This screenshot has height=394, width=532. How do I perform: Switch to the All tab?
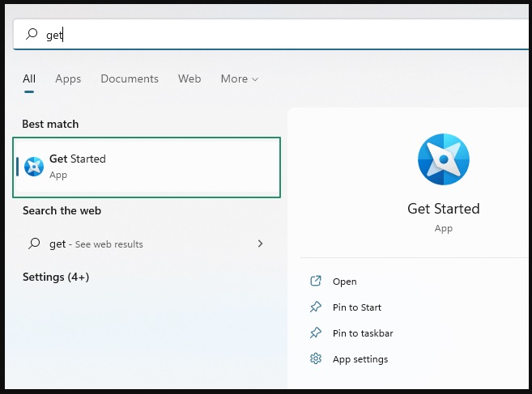[29, 78]
